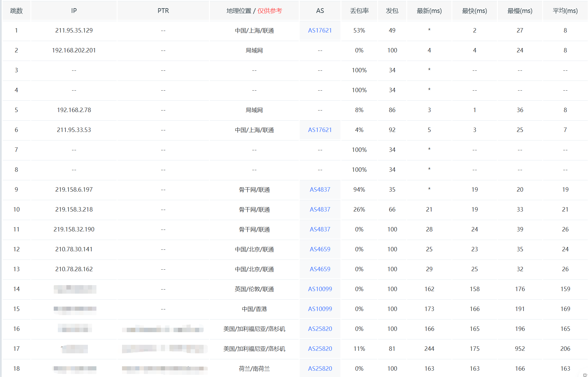Select the IP address 210.78.28.162
The height and width of the screenshot is (377, 588).
pos(74,269)
